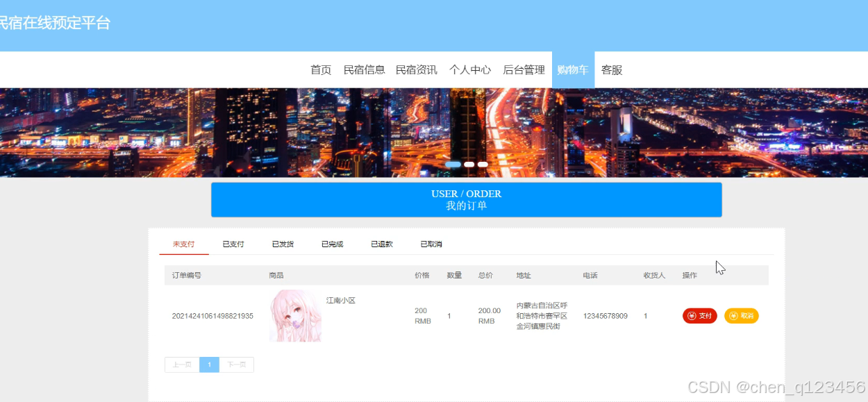Open 民宿资讯 from the navigation bar
Image resolution: width=868 pixels, height=402 pixels.
[416, 69]
